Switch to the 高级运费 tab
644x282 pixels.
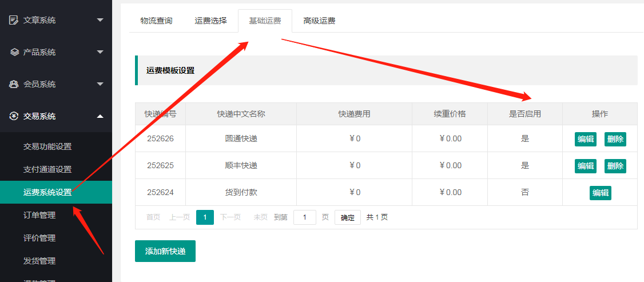[319, 21]
